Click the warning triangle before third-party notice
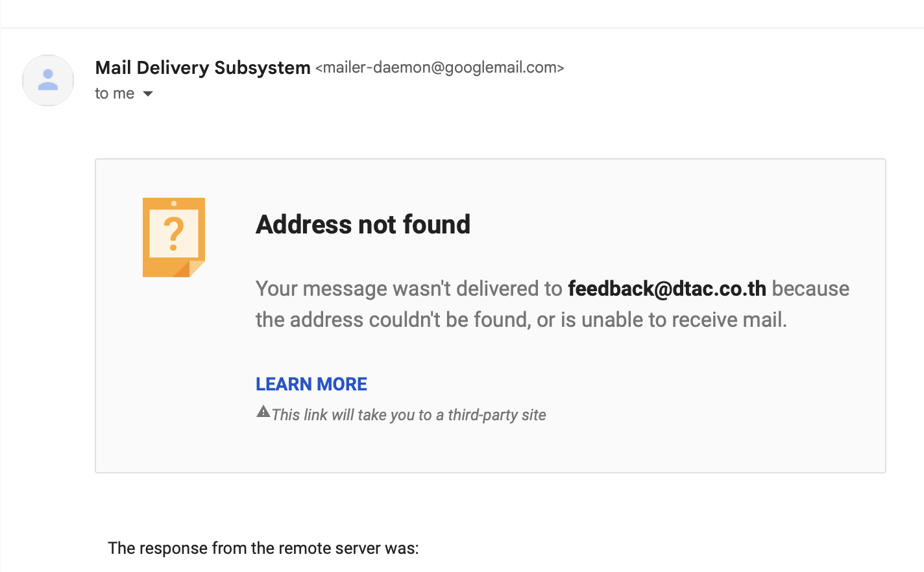Screen dimensions: 924x572 (263, 412)
